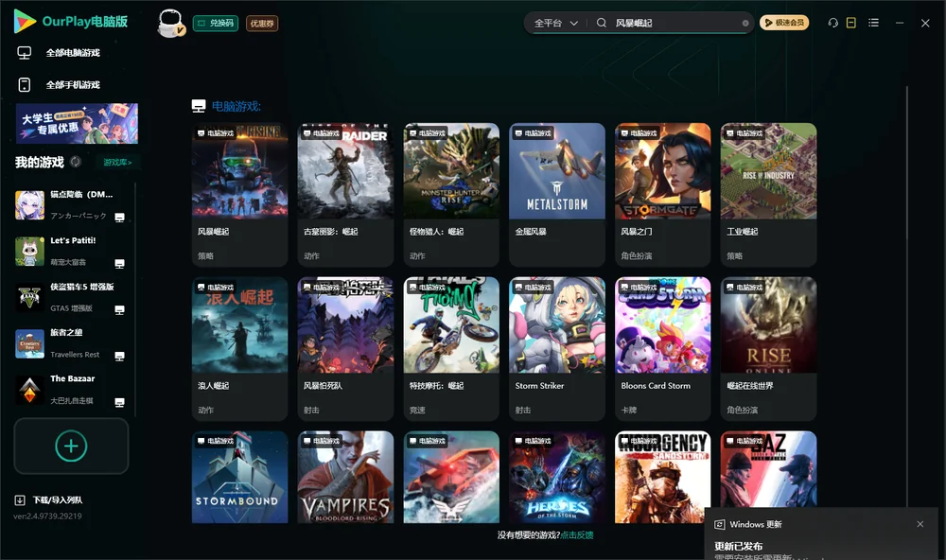Screen dimensions: 946x560
Task: Click the search magnifier icon
Action: point(602,23)
